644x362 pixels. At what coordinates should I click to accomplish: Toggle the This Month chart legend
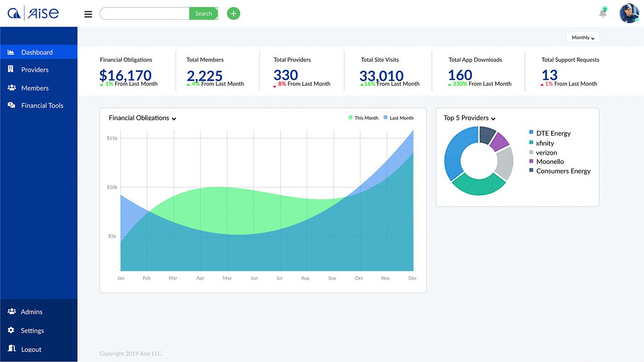[x=363, y=118]
